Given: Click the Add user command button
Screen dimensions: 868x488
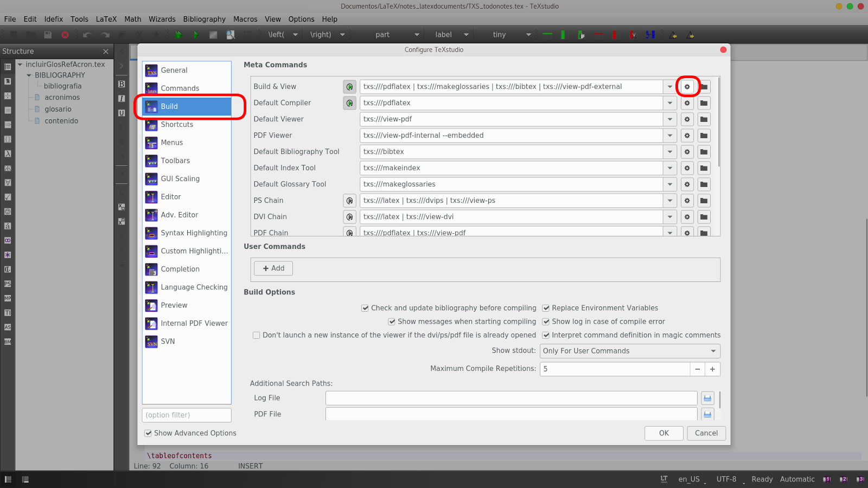Looking at the screenshot, I should pyautogui.click(x=273, y=268).
